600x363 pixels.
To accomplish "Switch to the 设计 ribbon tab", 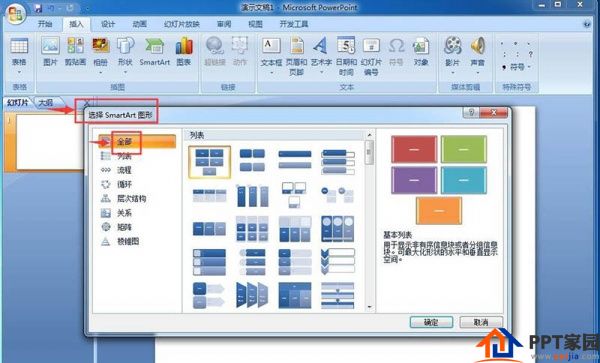I will pyautogui.click(x=108, y=24).
